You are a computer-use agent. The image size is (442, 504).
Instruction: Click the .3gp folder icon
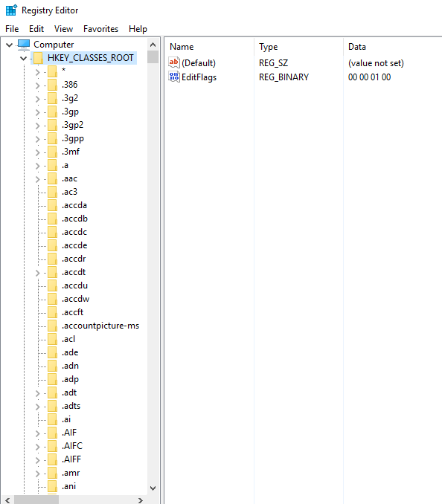[x=52, y=112]
